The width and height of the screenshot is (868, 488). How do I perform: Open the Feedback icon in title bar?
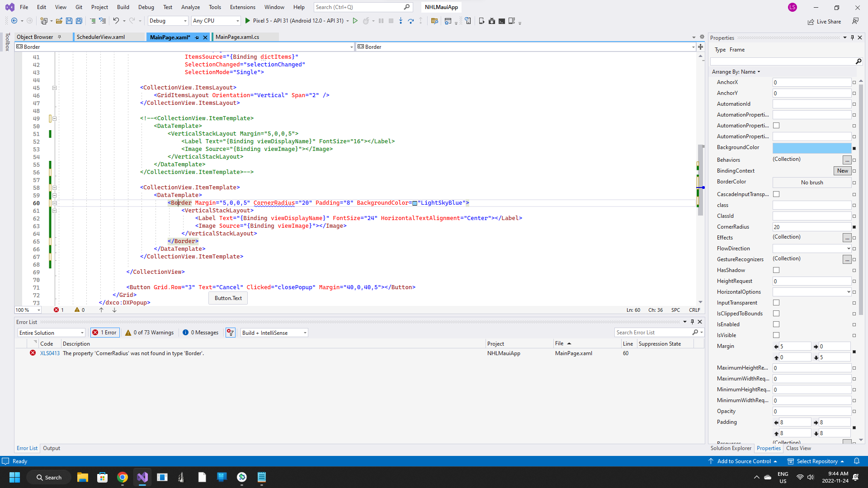point(855,21)
